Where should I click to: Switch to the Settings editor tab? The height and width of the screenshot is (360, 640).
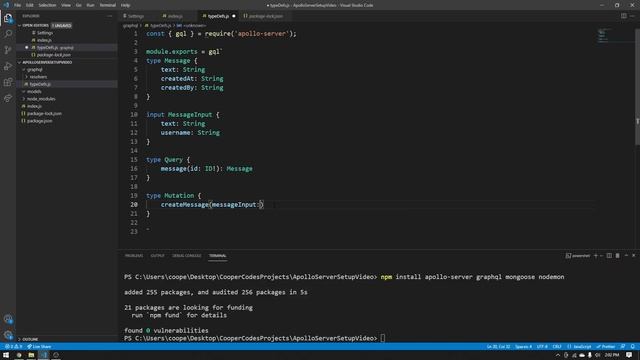coord(136,16)
